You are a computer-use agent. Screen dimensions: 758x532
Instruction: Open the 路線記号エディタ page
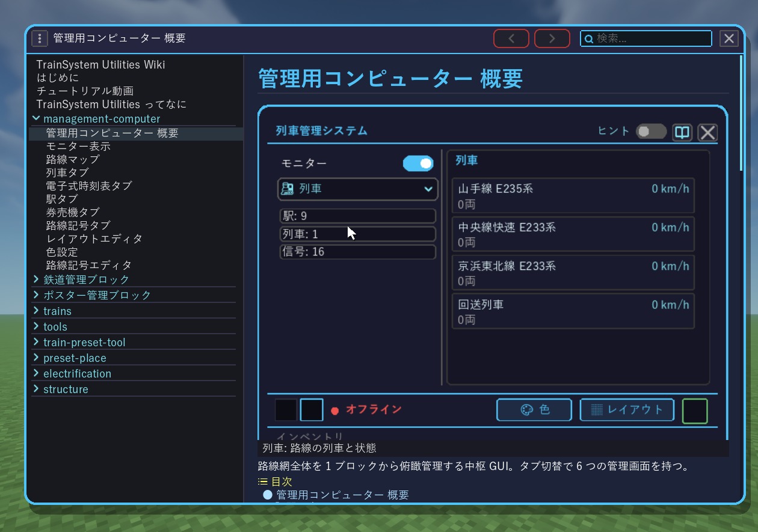point(89,266)
